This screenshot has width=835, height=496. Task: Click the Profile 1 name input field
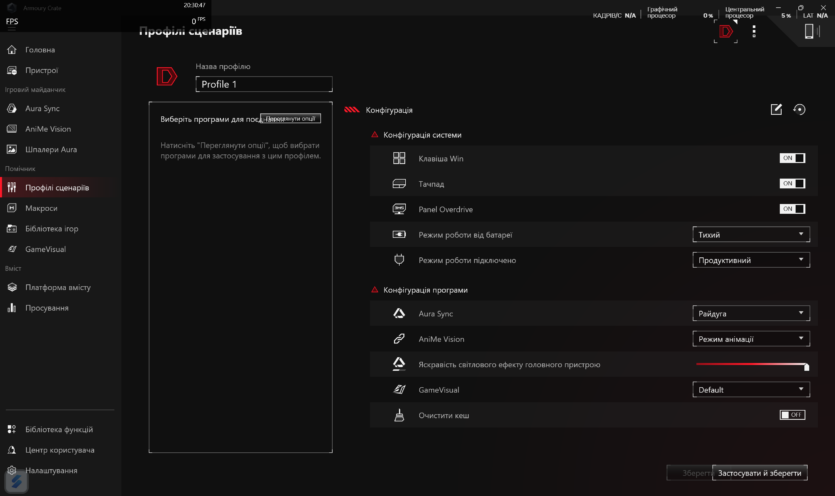264,84
